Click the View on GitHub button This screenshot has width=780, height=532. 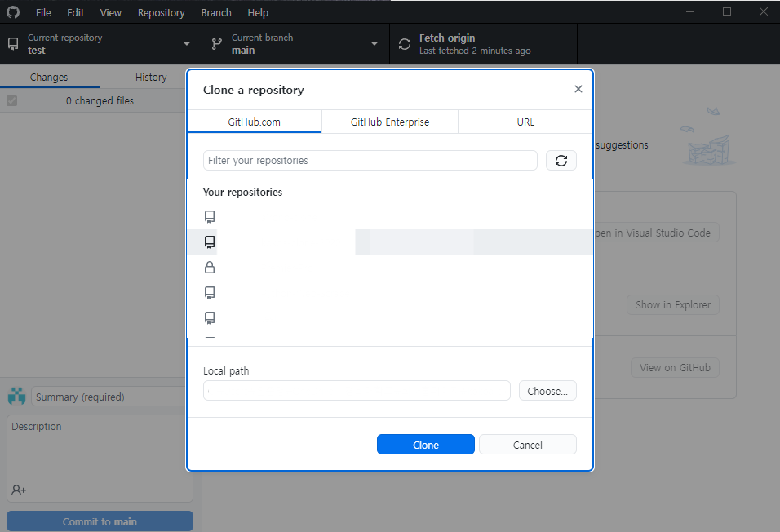675,367
